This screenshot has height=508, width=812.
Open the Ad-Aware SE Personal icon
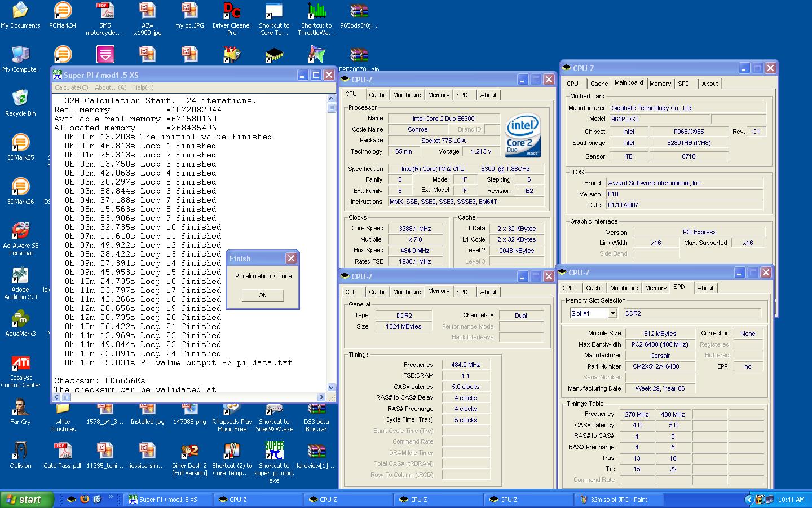[x=20, y=239]
